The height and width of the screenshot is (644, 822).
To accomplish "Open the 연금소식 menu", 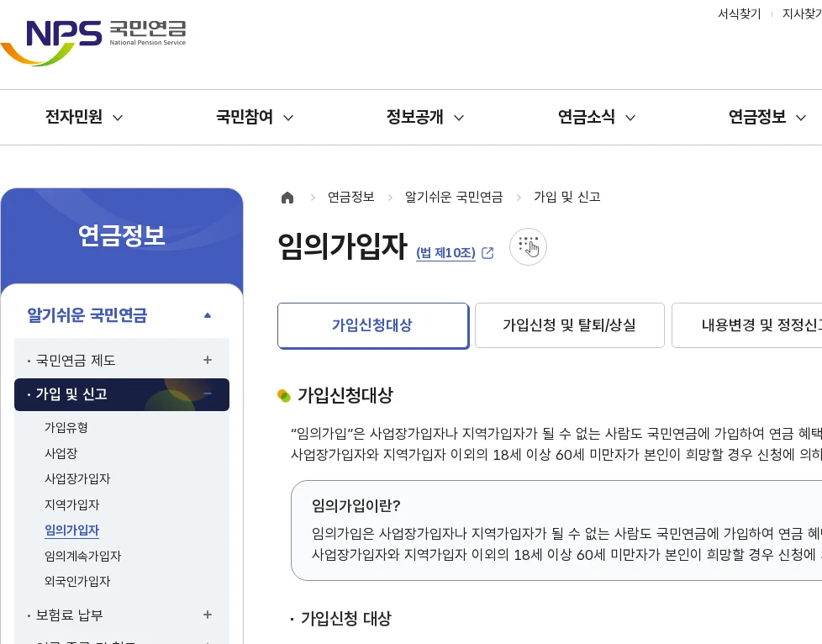I will pos(587,116).
